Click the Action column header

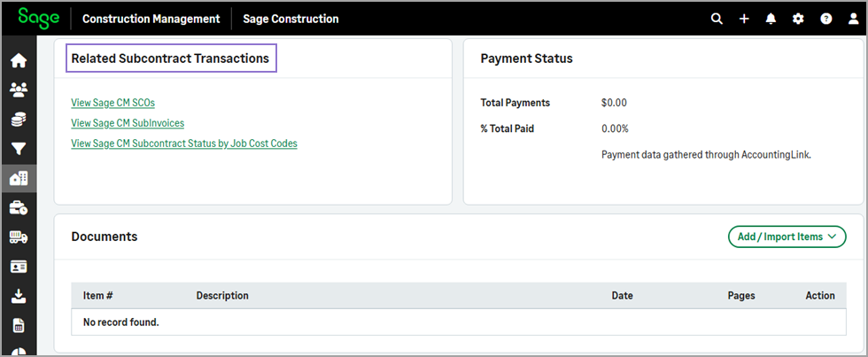tap(820, 296)
